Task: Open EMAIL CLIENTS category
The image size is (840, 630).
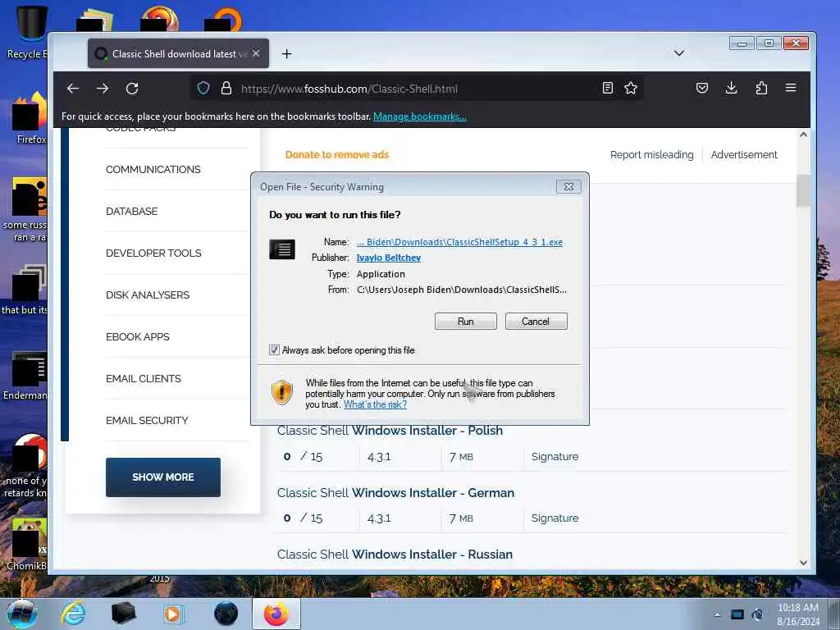Action: [x=144, y=378]
